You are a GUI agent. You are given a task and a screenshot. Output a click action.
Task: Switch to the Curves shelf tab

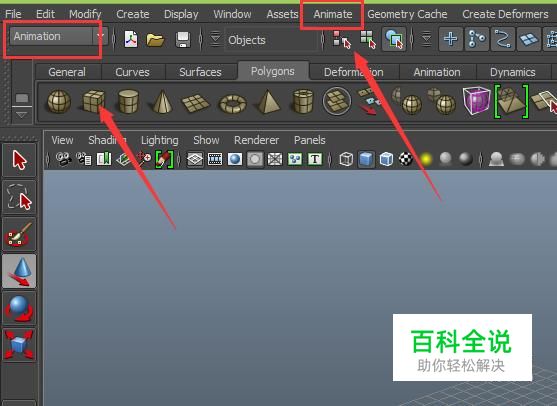(x=133, y=72)
